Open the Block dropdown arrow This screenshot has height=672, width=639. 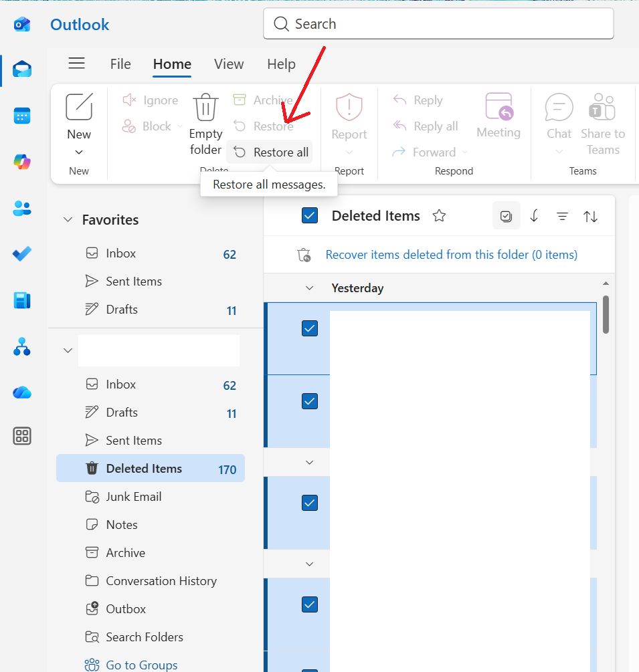(180, 126)
